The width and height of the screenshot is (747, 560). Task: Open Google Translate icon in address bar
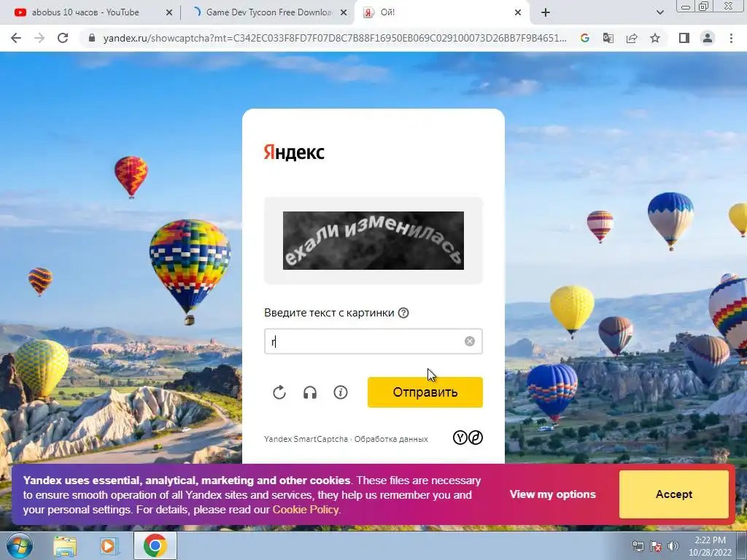tap(608, 38)
